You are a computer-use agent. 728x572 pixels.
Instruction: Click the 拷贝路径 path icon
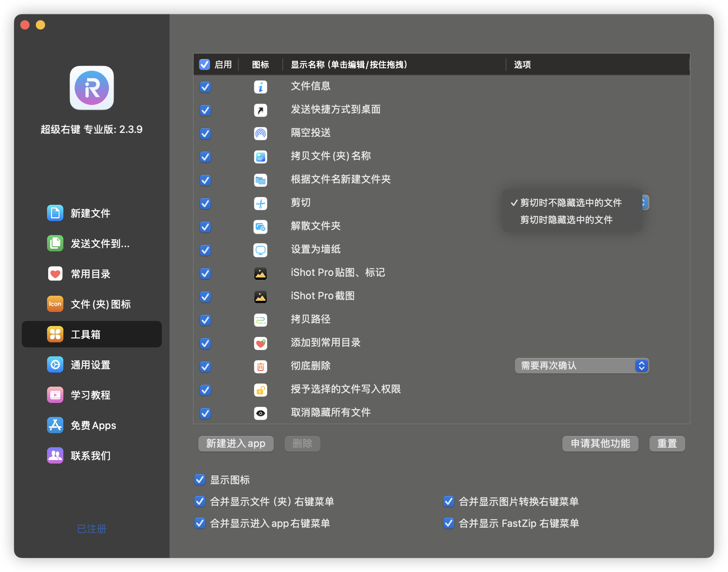pyautogui.click(x=261, y=320)
